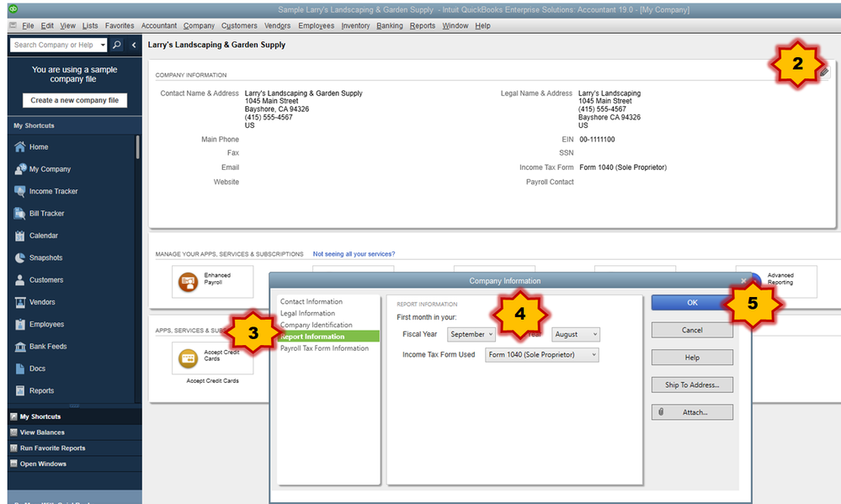Select the My Shortcuts bottom panel
This screenshot has height=504, width=841.
pyautogui.click(x=75, y=416)
